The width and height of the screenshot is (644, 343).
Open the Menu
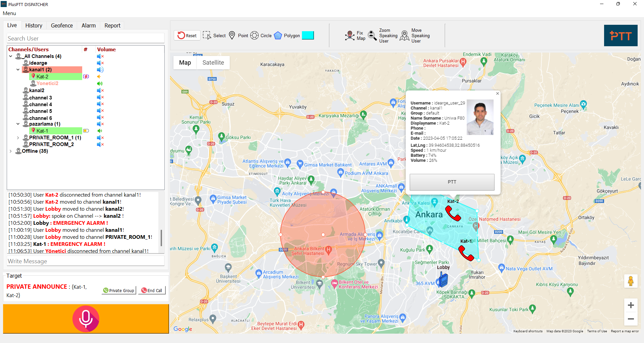pos(9,13)
